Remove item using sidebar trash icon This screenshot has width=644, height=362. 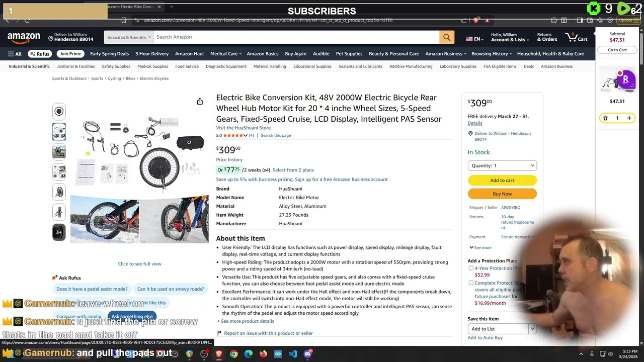pos(605,118)
